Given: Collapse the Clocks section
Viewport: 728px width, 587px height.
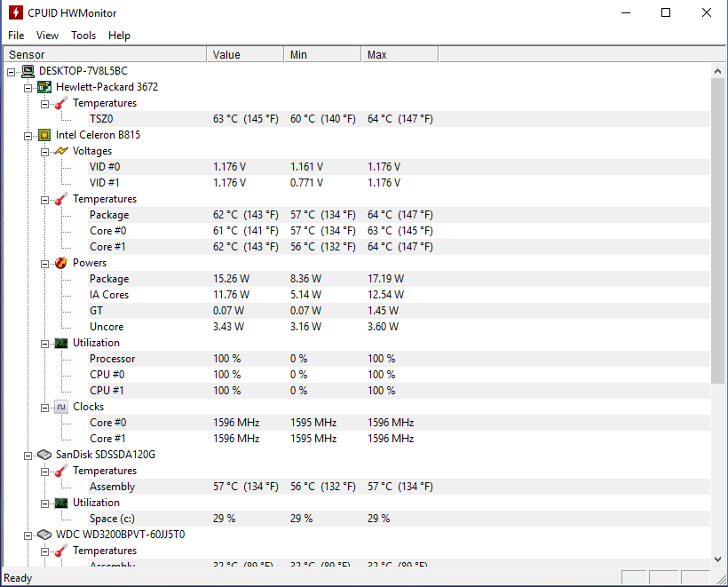Looking at the screenshot, I should point(44,408).
